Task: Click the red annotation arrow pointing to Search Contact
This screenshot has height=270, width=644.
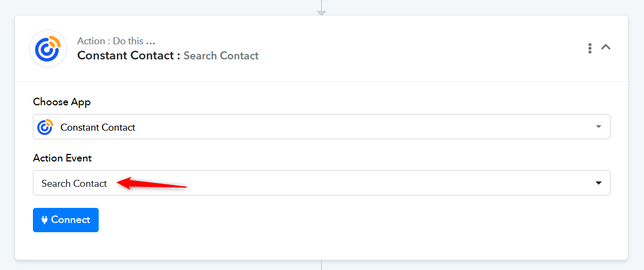Action: tap(152, 184)
